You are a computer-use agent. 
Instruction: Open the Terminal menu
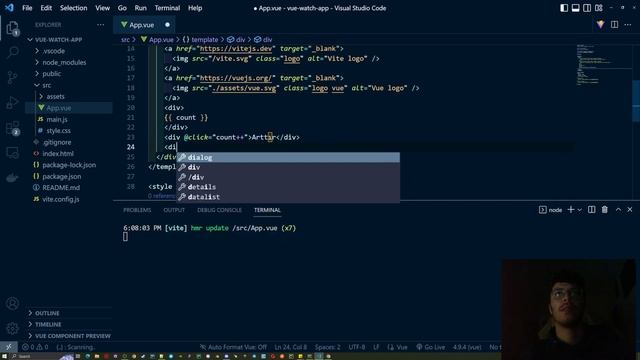click(x=167, y=8)
